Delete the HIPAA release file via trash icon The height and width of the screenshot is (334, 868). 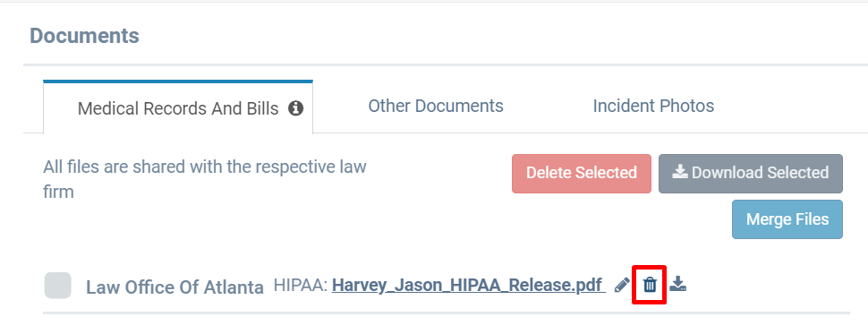pos(650,286)
